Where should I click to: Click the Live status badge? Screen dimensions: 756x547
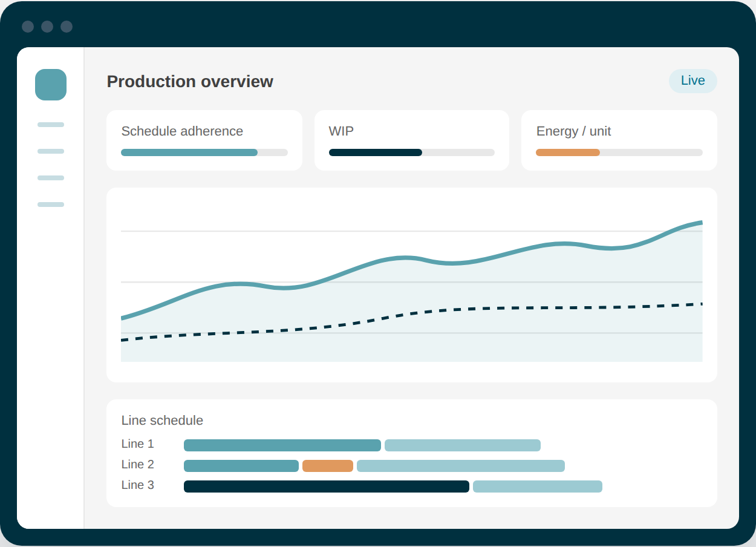[692, 81]
